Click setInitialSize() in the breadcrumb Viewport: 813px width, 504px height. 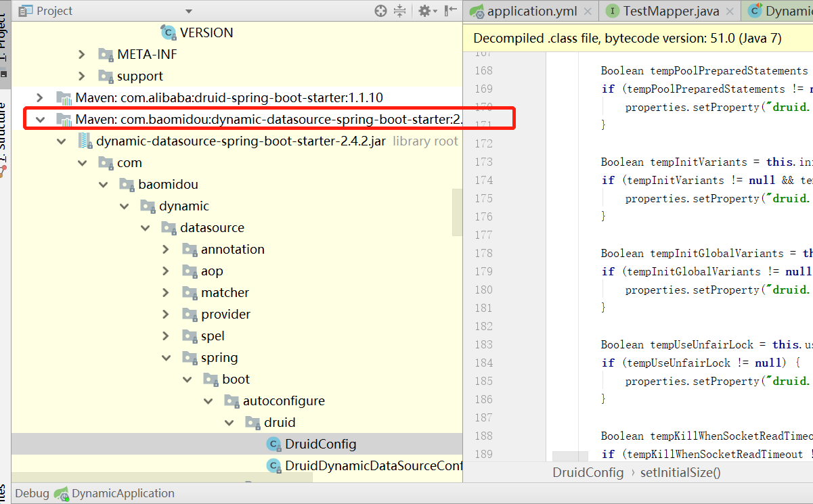click(680, 472)
